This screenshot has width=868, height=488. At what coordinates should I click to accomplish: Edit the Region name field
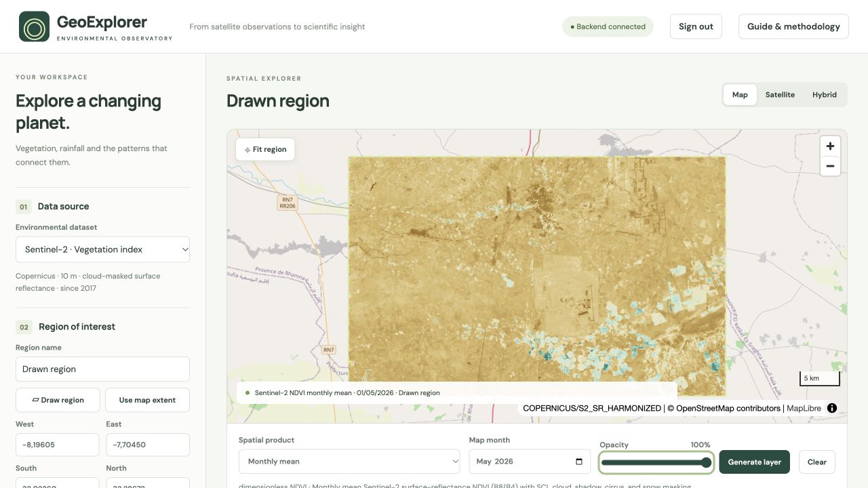pyautogui.click(x=102, y=369)
